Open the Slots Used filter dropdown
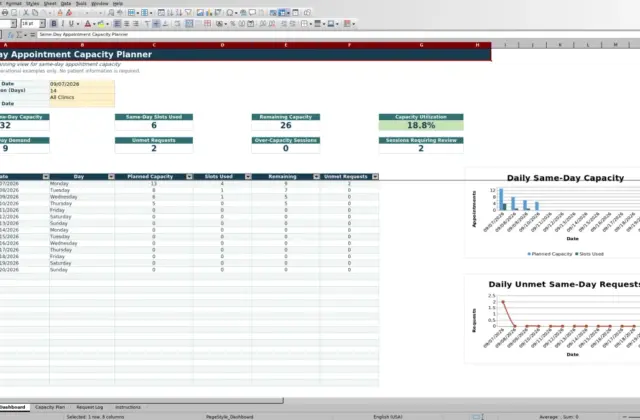The height and width of the screenshot is (420, 640). tap(248, 177)
